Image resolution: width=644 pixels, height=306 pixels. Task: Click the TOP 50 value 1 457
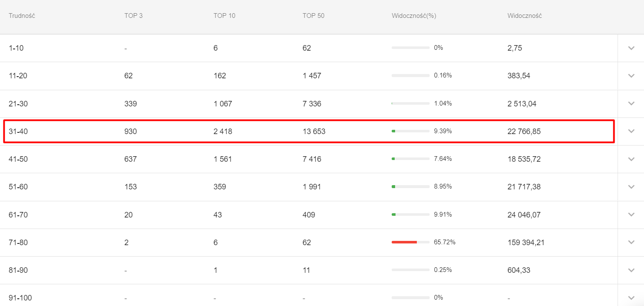coord(312,76)
